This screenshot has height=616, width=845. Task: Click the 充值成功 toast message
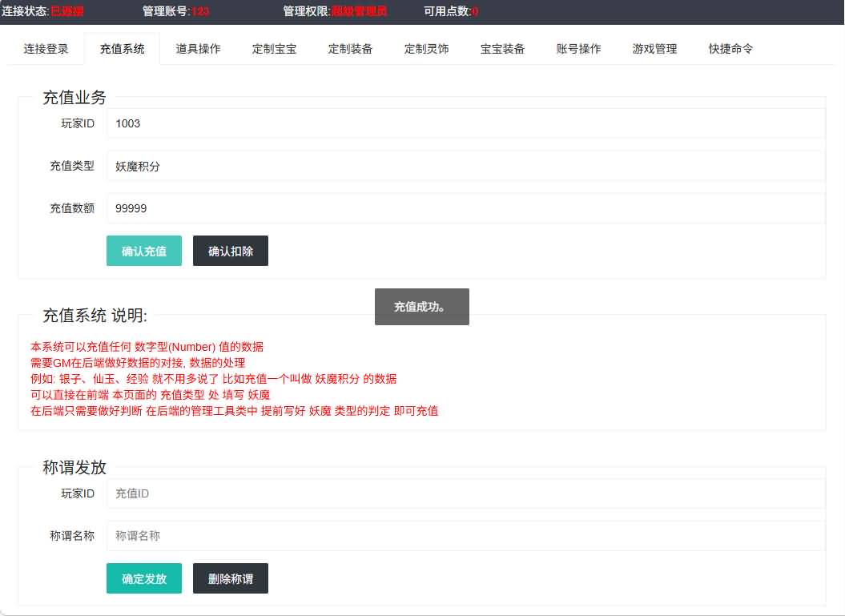tap(421, 307)
